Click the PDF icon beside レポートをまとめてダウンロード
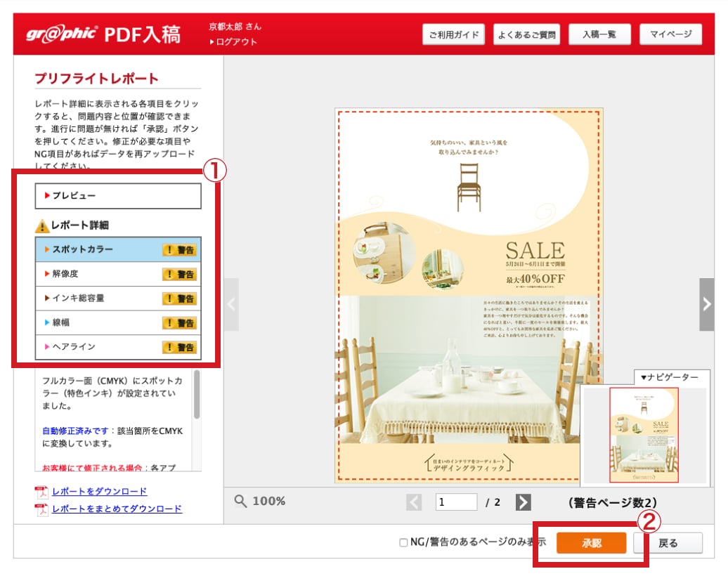 point(41,509)
